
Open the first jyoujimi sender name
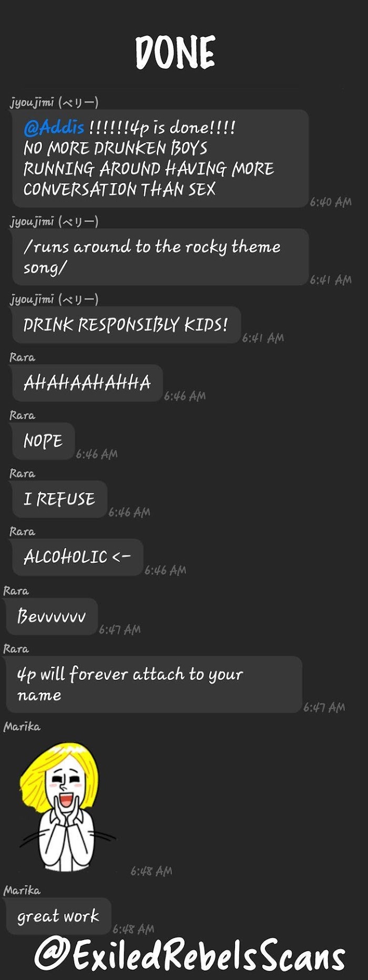pyautogui.click(x=54, y=102)
